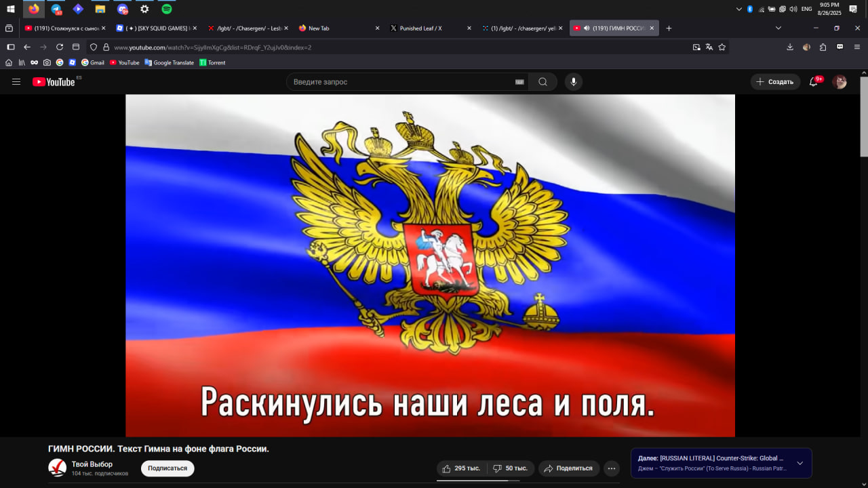
Task: Open the Windows Start menu
Action: pyautogui.click(x=11, y=9)
